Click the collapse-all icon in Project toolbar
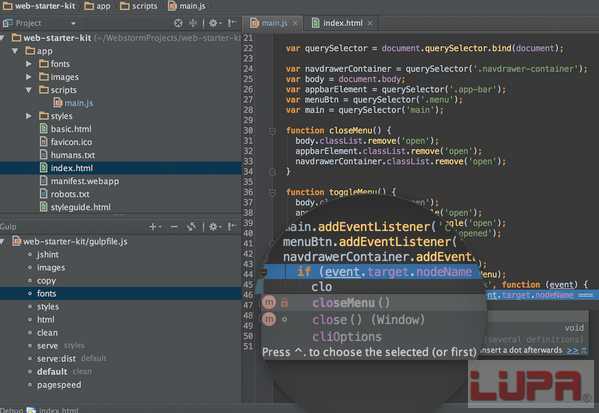The image size is (599, 413). pos(193,23)
